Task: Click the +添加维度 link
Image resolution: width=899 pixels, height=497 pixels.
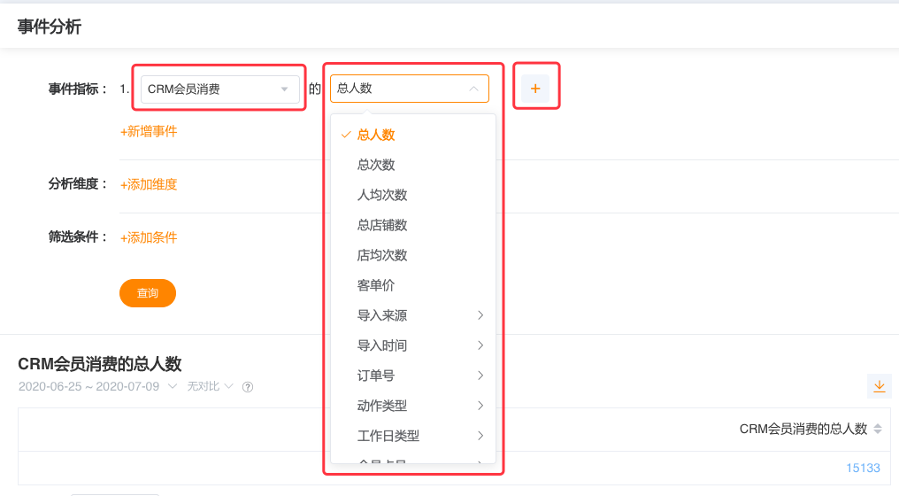Action: pos(149,184)
